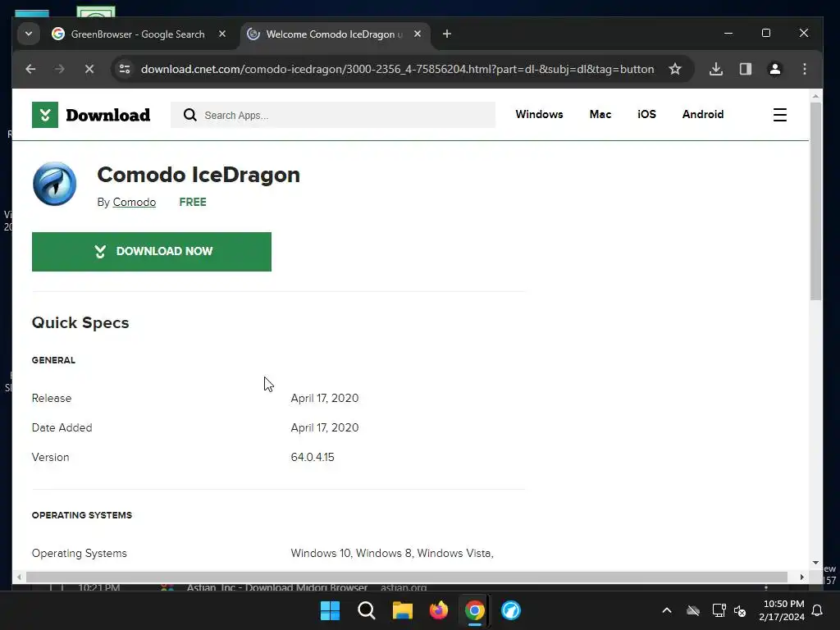Click the OPERATING SYSTEMS section label
This screenshot has height=630, width=840.
click(x=81, y=515)
